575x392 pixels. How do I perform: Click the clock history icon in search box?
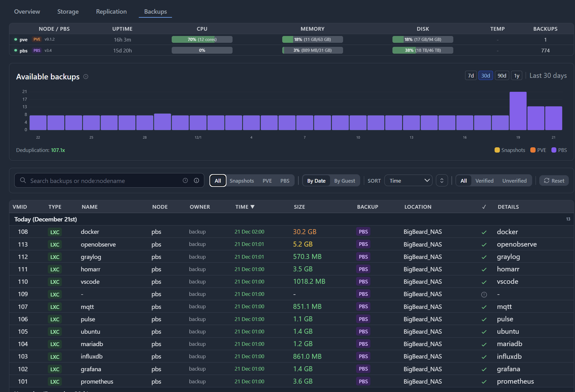tap(185, 180)
